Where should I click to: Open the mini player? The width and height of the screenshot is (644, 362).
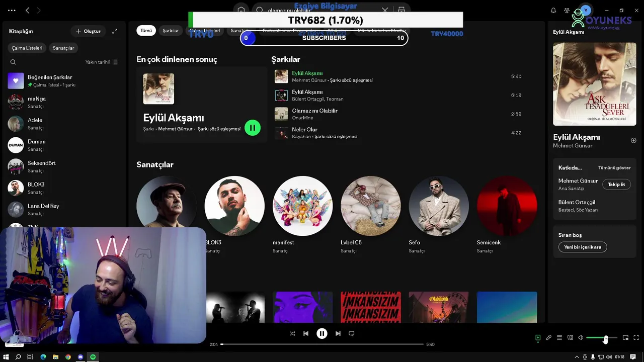[625, 338]
